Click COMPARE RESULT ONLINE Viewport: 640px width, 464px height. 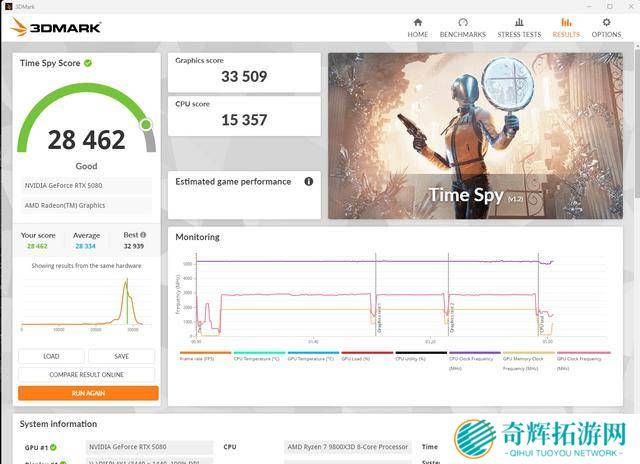(x=88, y=375)
